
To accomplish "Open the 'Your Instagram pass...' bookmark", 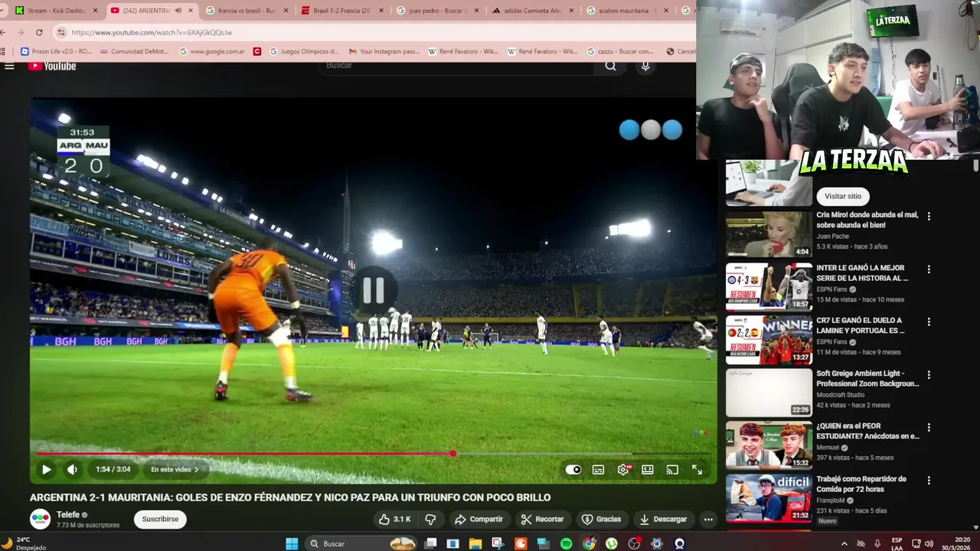I will click(384, 51).
